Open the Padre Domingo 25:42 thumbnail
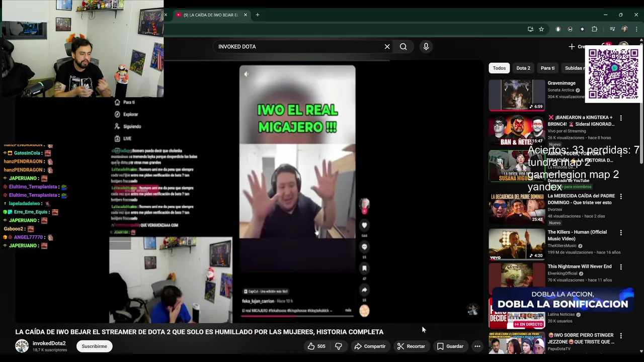The height and width of the screenshot is (362, 644). pyautogui.click(x=517, y=208)
